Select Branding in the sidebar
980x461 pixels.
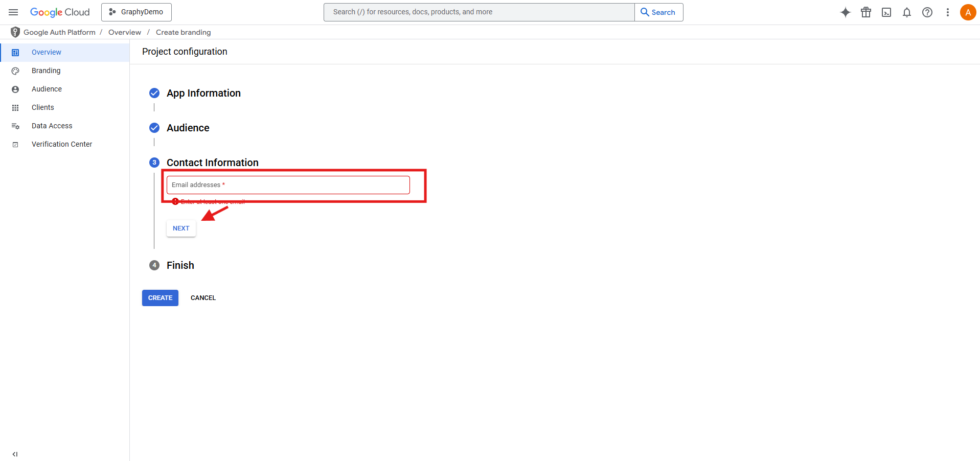[x=46, y=71]
